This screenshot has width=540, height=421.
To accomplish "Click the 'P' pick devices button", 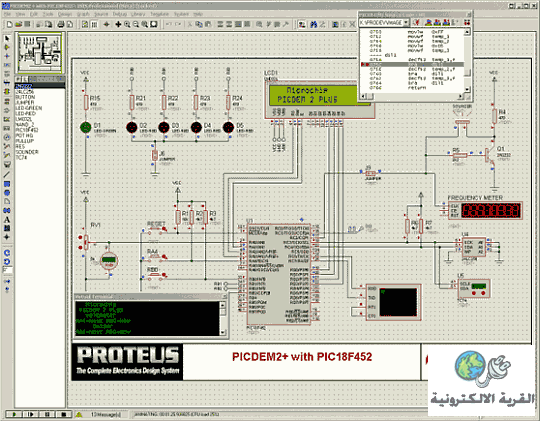I will (x=18, y=79).
